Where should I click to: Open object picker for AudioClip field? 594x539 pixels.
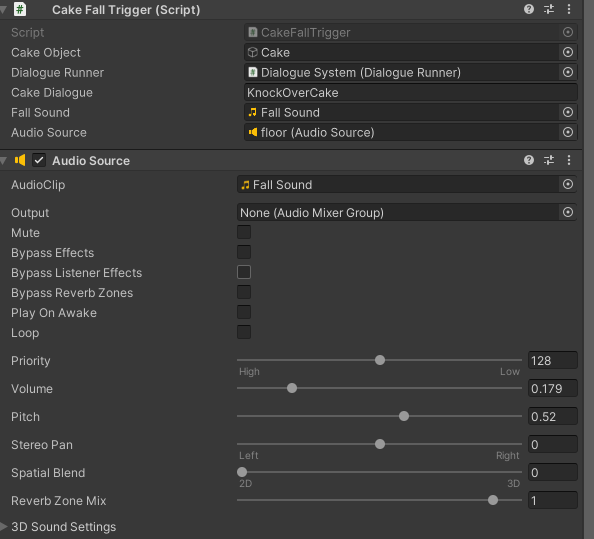click(x=567, y=184)
